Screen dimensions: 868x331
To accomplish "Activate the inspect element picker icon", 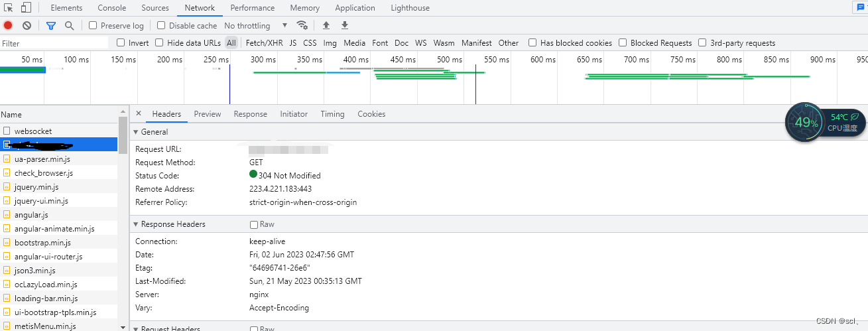I will pyautogui.click(x=9, y=8).
